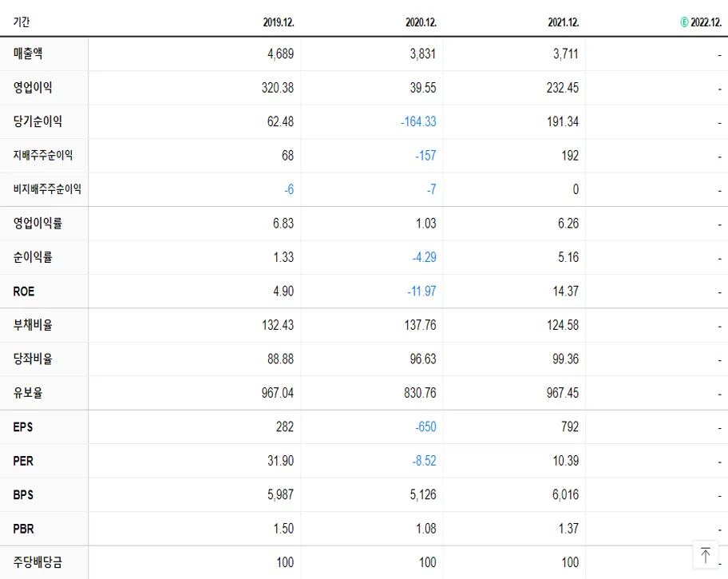
Task: Select PER value -8.52
Action: pyautogui.click(x=425, y=461)
